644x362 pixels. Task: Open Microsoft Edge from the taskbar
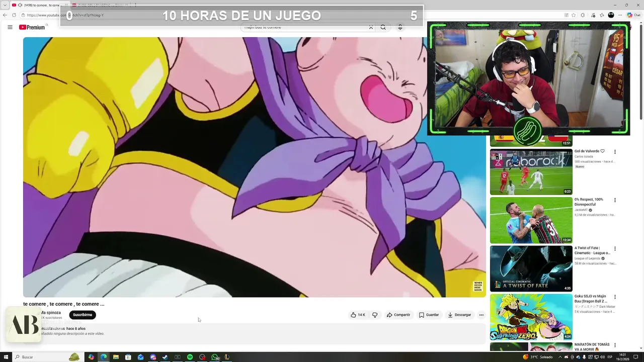(104, 357)
